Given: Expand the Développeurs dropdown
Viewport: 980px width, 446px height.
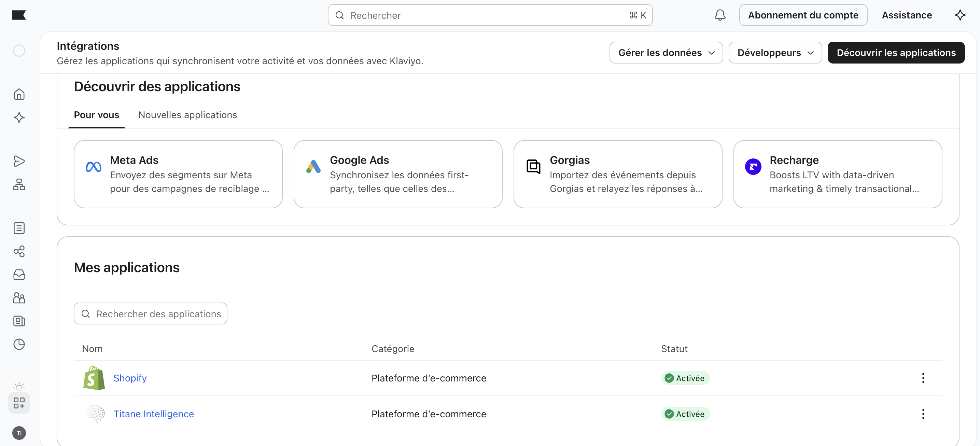Looking at the screenshot, I should click(775, 53).
